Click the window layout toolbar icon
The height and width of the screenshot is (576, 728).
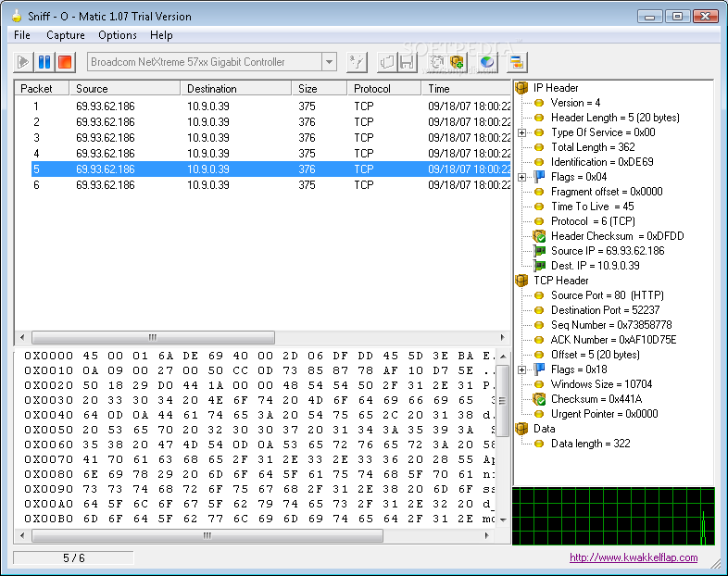(x=516, y=62)
